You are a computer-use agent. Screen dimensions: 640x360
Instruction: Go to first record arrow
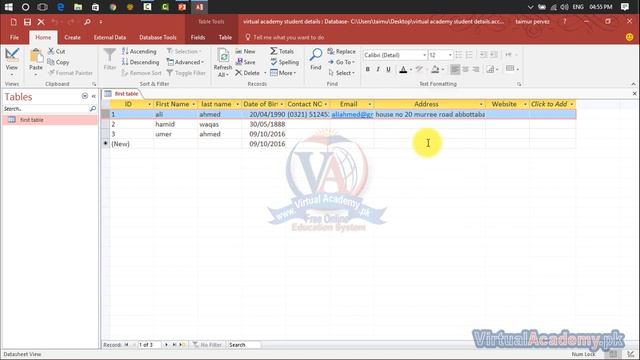127,345
